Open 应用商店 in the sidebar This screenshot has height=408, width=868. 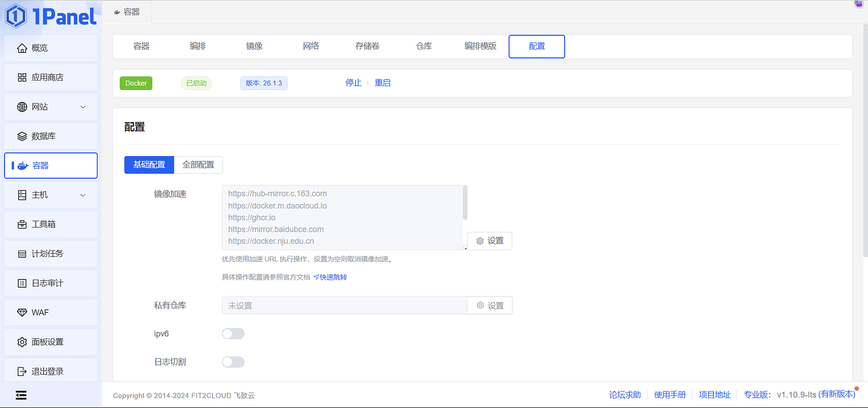click(51, 77)
